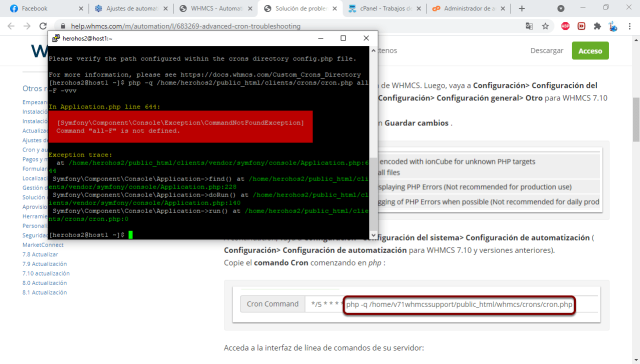Open 7.10 actualización sidebar link

[46, 273]
